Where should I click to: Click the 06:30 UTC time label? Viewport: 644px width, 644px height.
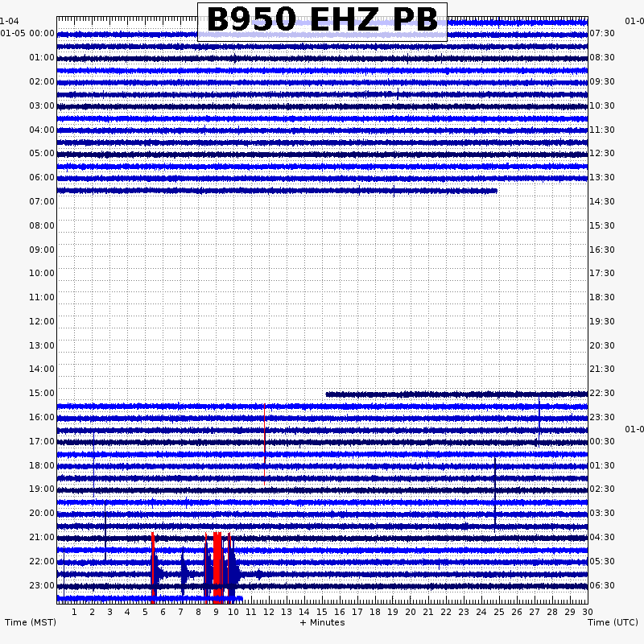[x=602, y=586]
